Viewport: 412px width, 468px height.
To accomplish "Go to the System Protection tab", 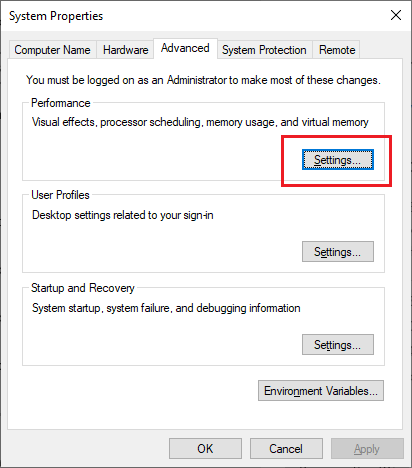I will (x=264, y=50).
